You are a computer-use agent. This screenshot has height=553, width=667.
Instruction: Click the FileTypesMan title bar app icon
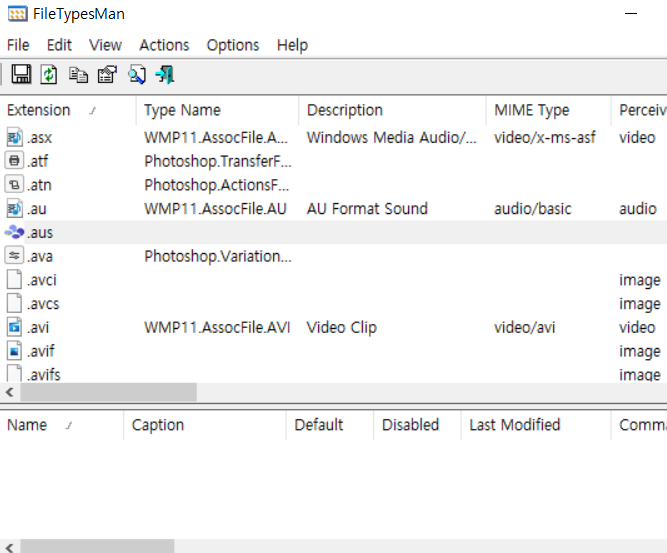[x=17, y=14]
